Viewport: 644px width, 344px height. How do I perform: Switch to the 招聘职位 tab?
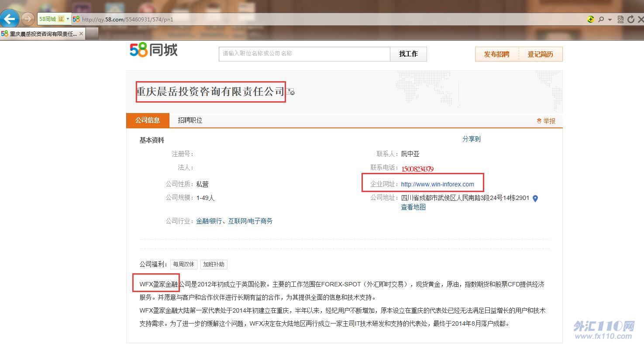coord(190,120)
